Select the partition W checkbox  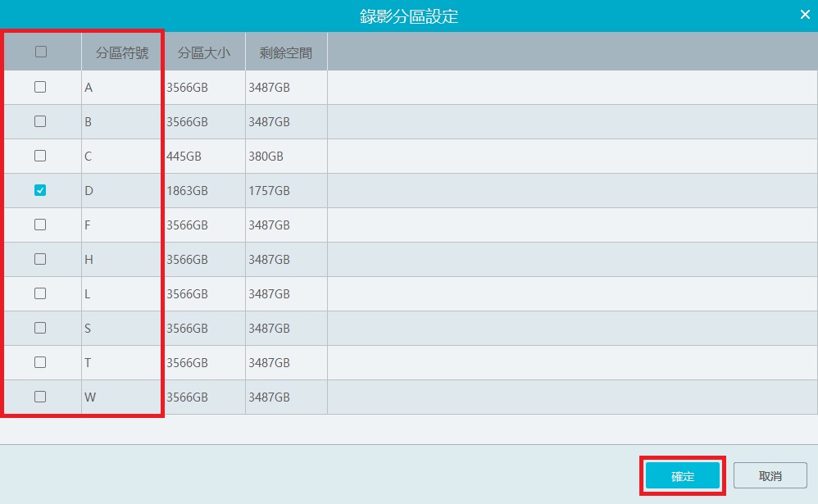pyautogui.click(x=40, y=397)
